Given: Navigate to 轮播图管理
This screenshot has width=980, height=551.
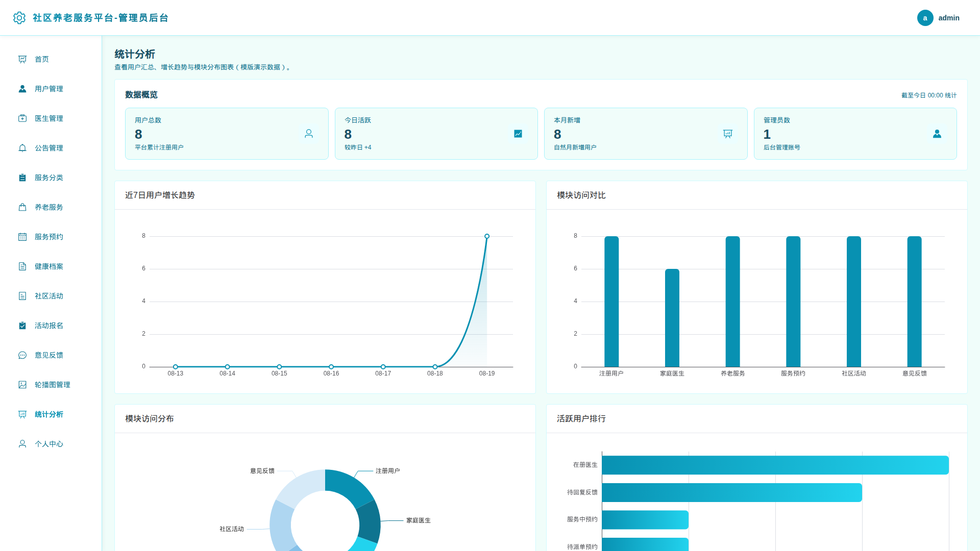Looking at the screenshot, I should click(51, 385).
